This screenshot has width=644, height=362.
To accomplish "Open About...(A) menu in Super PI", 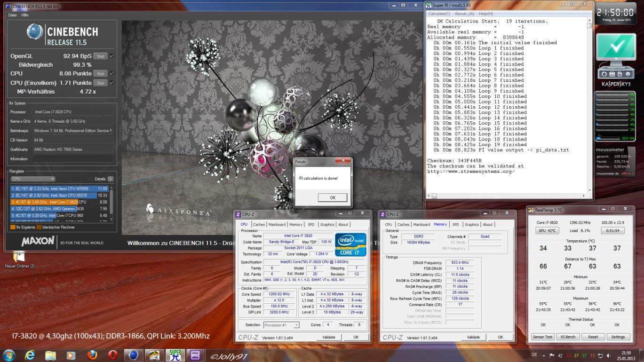I will point(464,14).
